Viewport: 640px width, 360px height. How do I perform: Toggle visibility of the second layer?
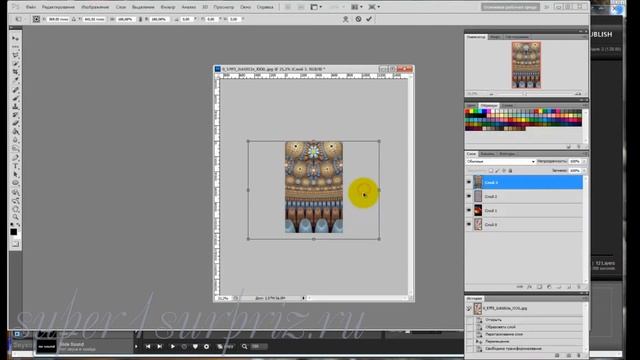click(x=469, y=196)
